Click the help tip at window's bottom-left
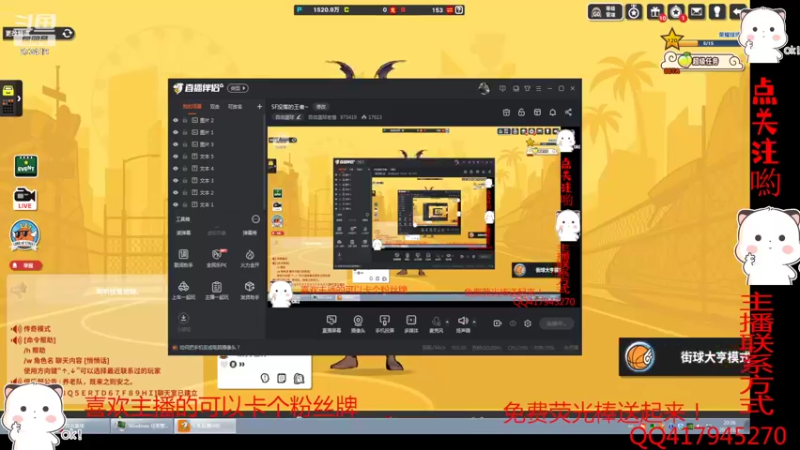Screen dimensions: 800x450 [206, 347]
